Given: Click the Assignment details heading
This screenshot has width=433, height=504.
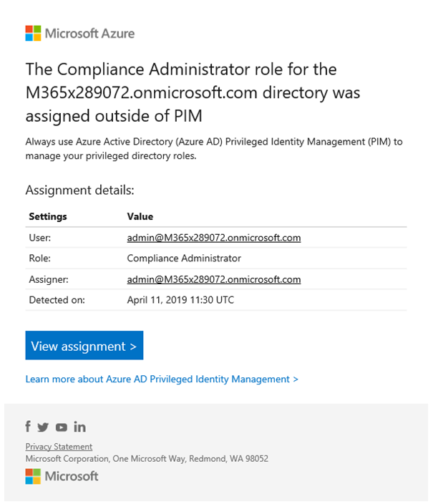Looking at the screenshot, I should coord(79,190).
